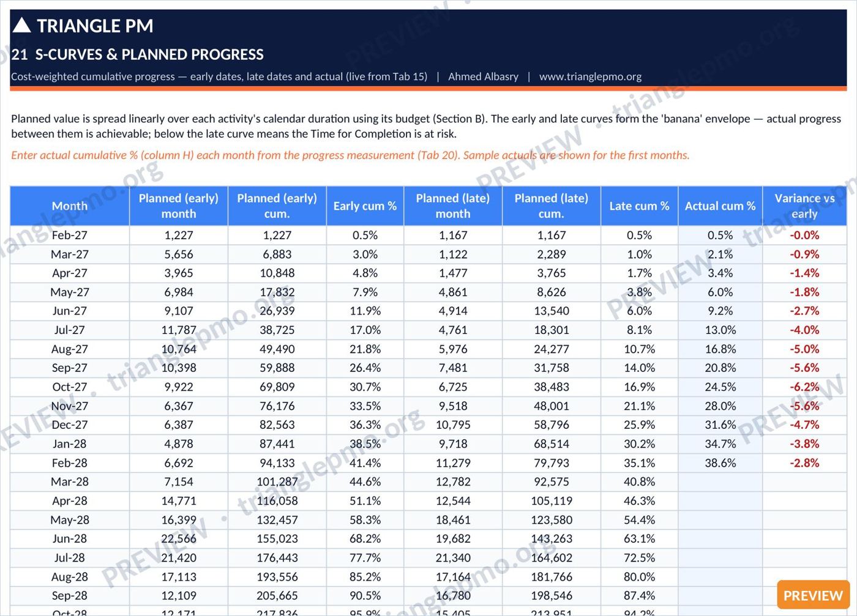Screen dimensions: 857x616
Task: Click the Triangle PM triangle logo
Action: (x=21, y=25)
